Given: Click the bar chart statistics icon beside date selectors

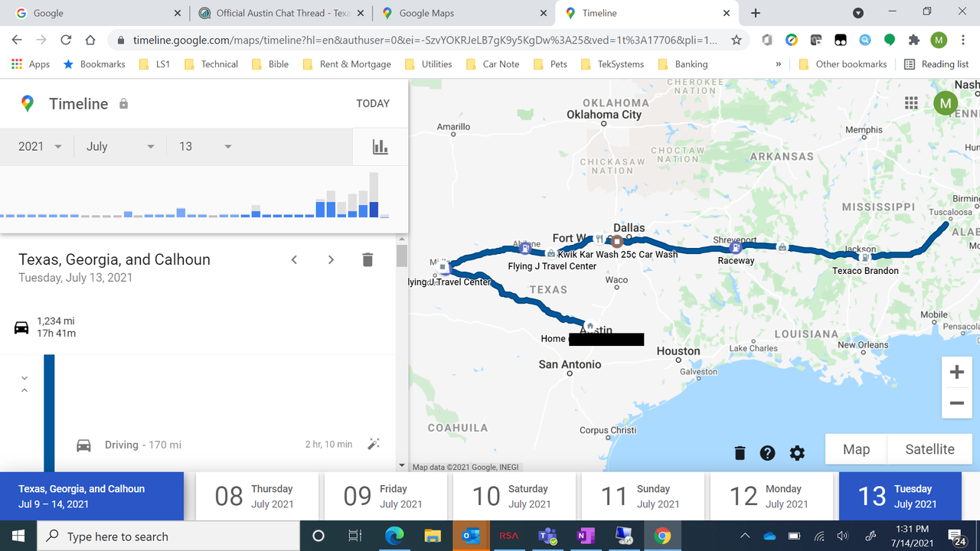Looking at the screenshot, I should 380,146.
